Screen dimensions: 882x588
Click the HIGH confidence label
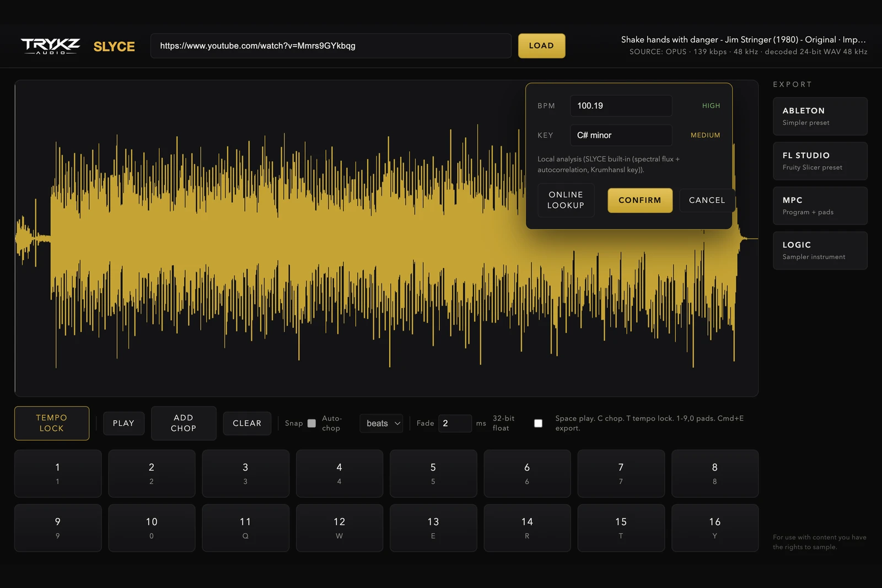(x=711, y=106)
